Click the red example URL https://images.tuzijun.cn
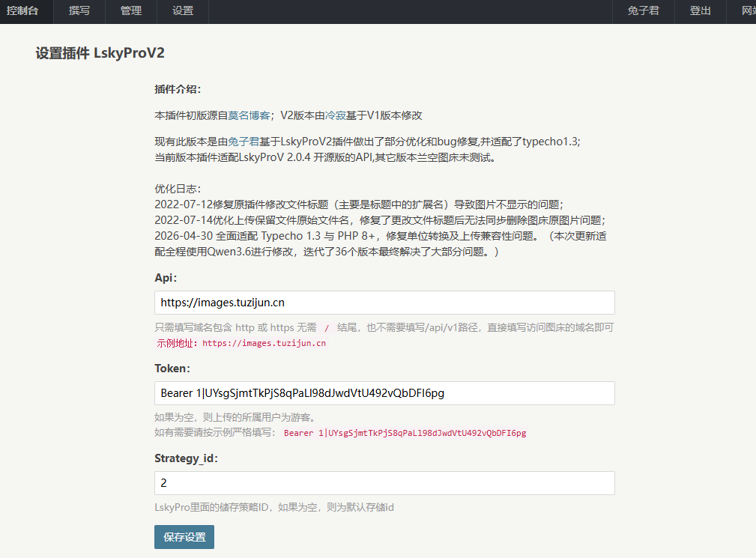 point(264,343)
